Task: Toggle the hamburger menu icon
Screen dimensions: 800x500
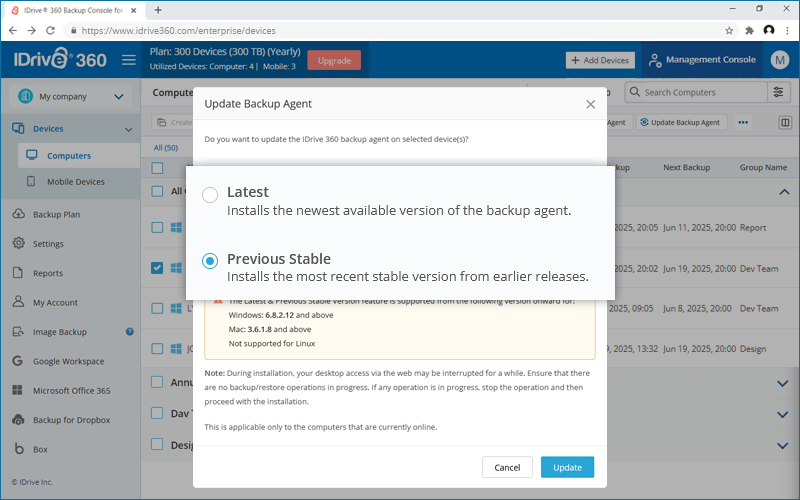Action: coord(129,60)
